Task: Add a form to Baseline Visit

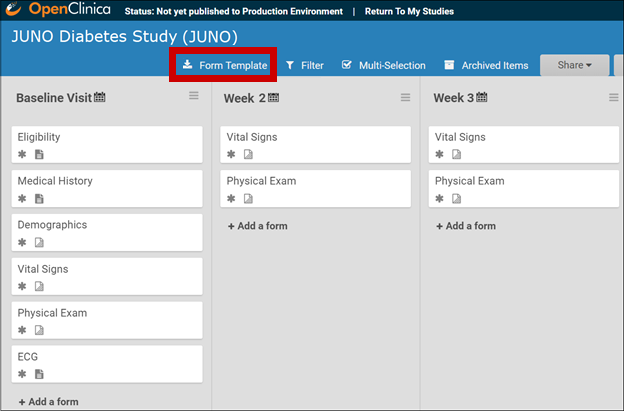Action: (x=49, y=402)
